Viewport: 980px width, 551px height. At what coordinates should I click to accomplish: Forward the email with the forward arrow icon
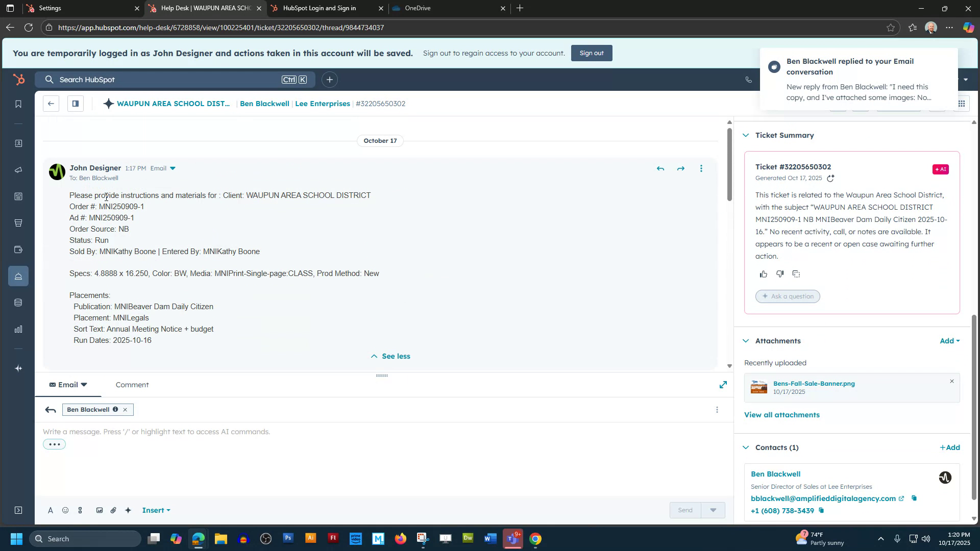680,168
